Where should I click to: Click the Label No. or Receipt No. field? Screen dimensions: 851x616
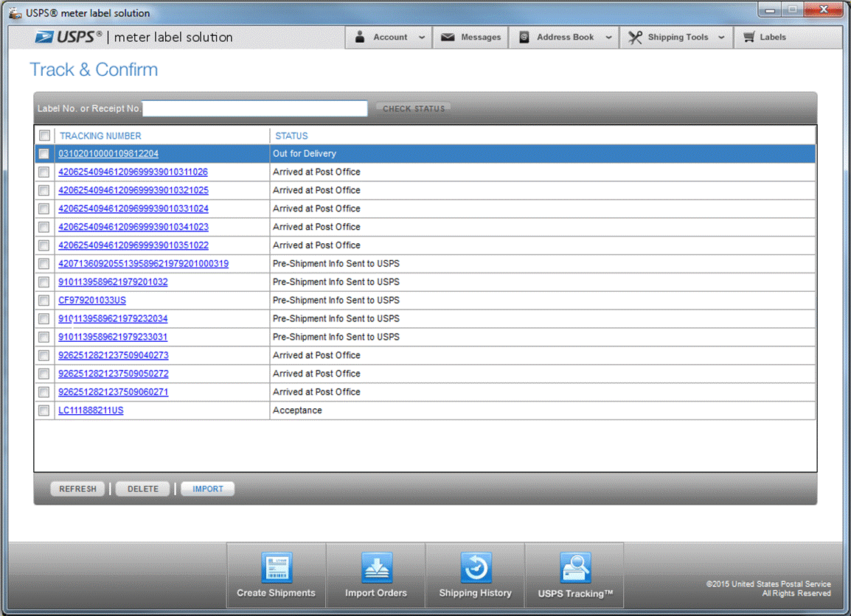[x=255, y=108]
